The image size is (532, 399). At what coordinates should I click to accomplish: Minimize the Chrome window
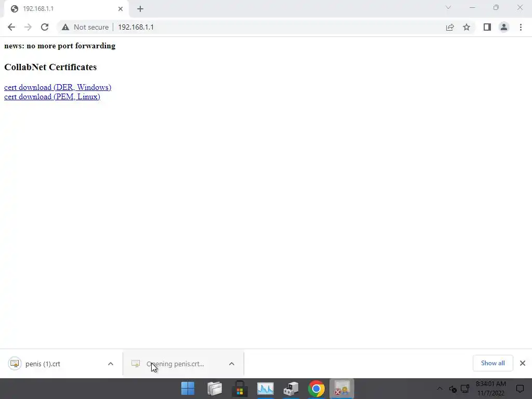click(x=472, y=7)
